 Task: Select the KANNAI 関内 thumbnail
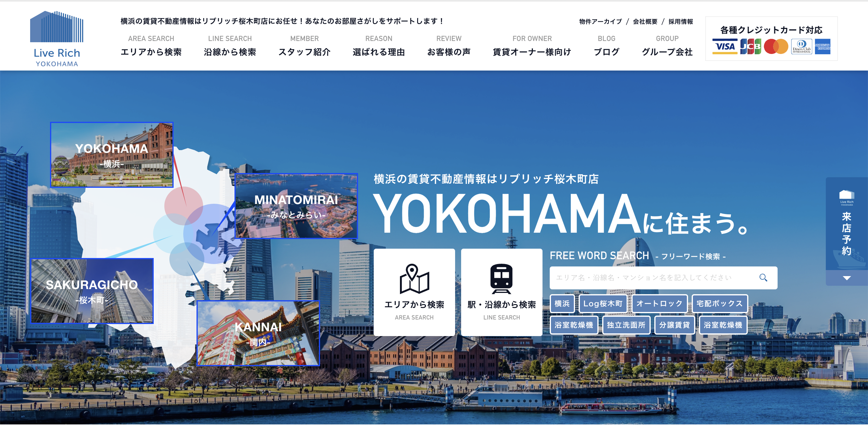click(x=258, y=333)
